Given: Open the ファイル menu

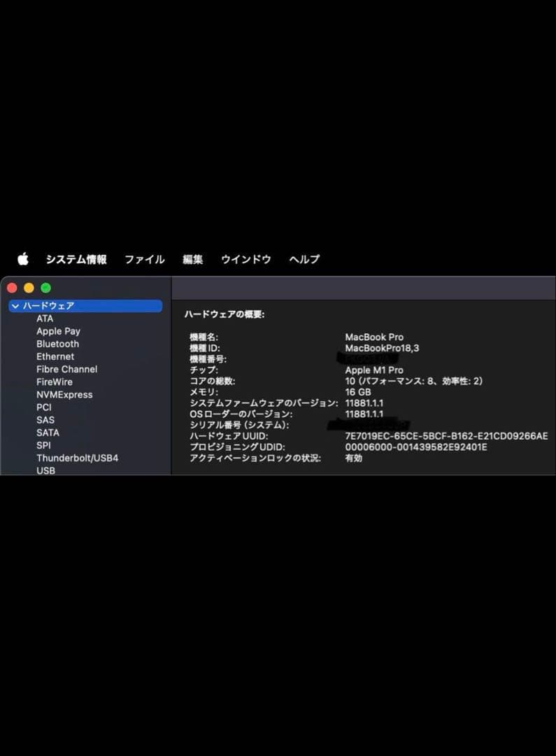Looking at the screenshot, I should (145, 260).
